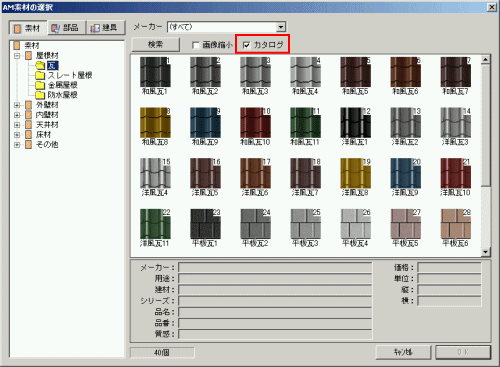Select the 和風瓦4 material thumbnail

[305, 72]
